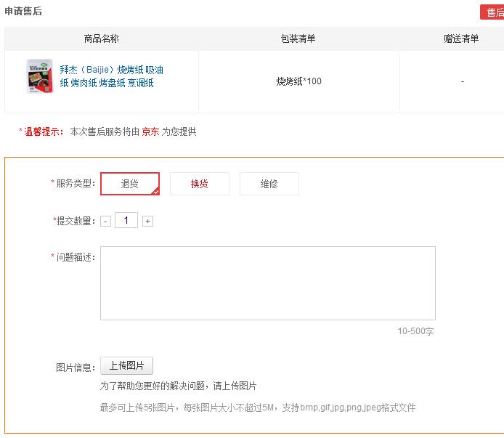Image resolution: width=504 pixels, height=438 pixels.
Task: Click into the 问题描述 text area
Action: click(268, 283)
